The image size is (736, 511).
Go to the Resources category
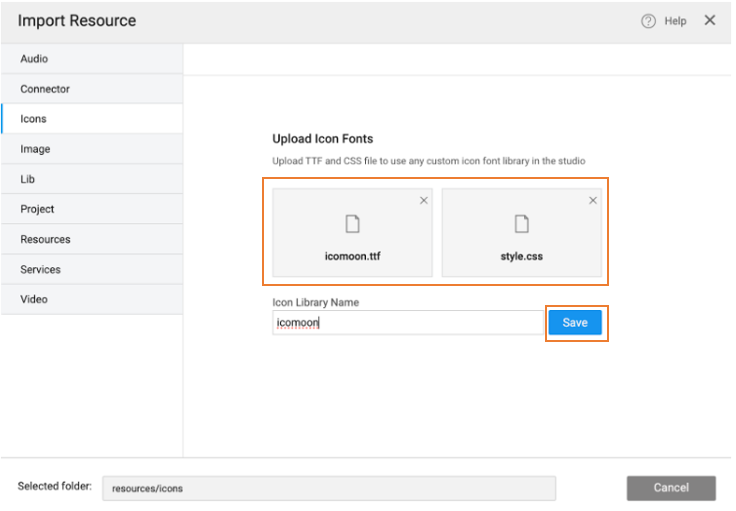45,239
